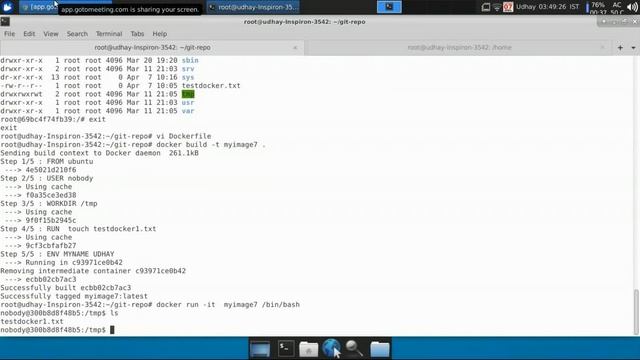Viewport: 640px width, 360px height.
Task: Open the volume speaker icon in top panel
Action: 632,7
